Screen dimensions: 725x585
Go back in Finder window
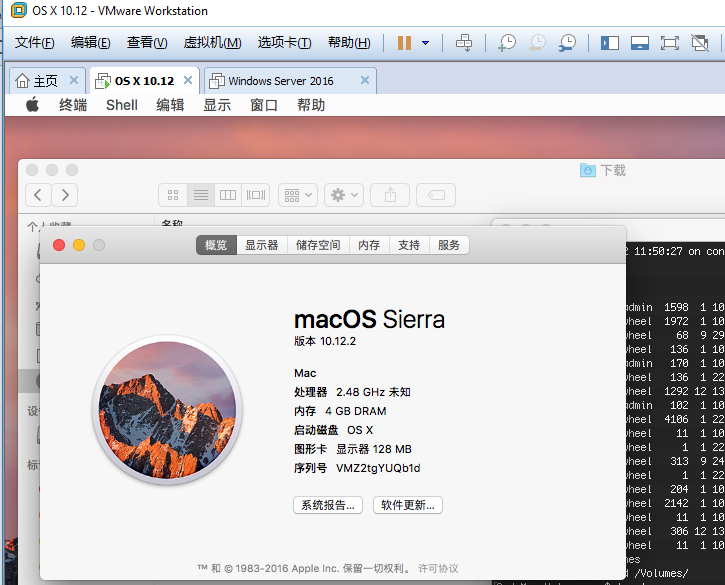pyautogui.click(x=38, y=195)
